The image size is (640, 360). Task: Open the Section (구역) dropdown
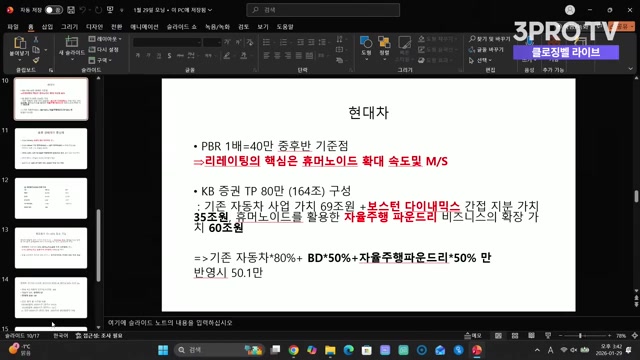100,60
